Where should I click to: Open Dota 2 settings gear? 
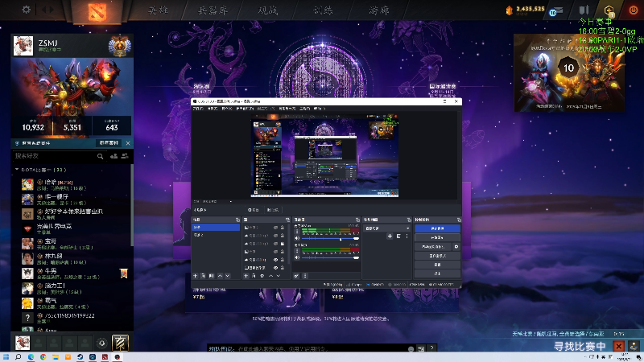27,9
